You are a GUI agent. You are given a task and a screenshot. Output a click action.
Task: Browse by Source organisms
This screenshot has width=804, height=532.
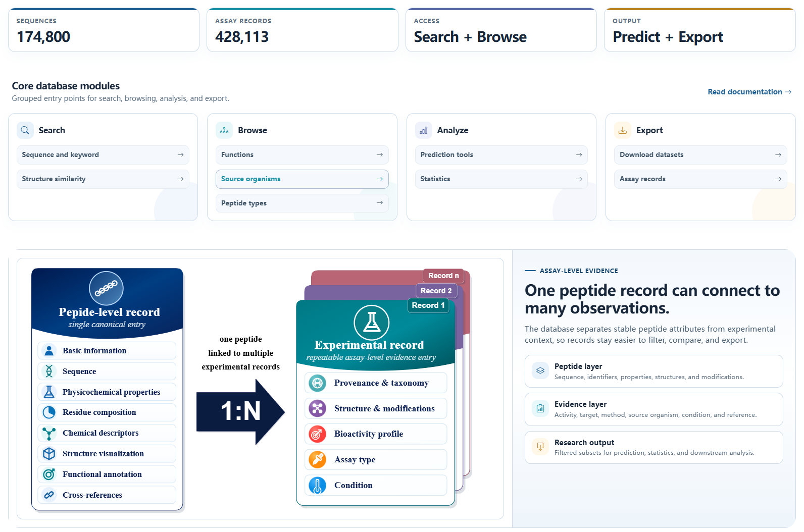[302, 179]
